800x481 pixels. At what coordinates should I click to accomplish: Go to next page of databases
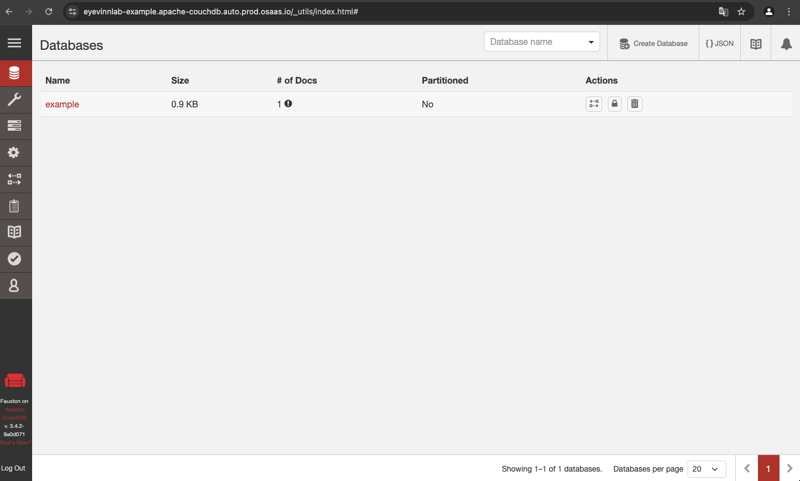click(x=789, y=468)
